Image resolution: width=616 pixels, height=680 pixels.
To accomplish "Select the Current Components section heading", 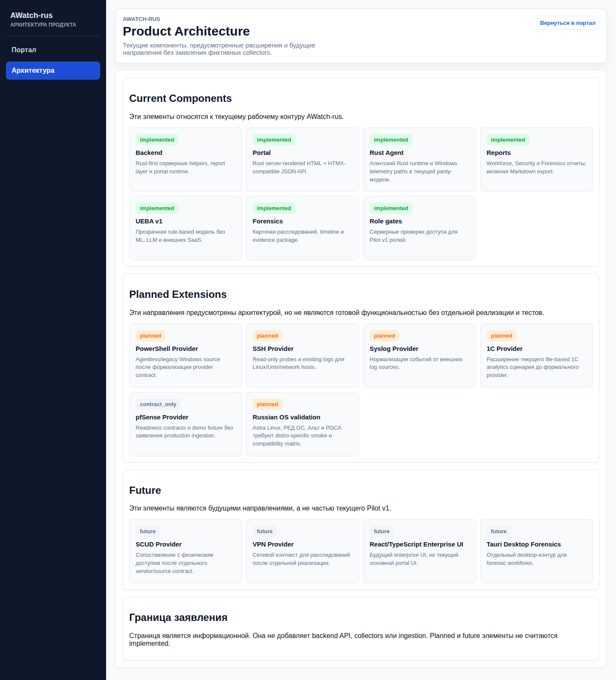I will click(181, 98).
